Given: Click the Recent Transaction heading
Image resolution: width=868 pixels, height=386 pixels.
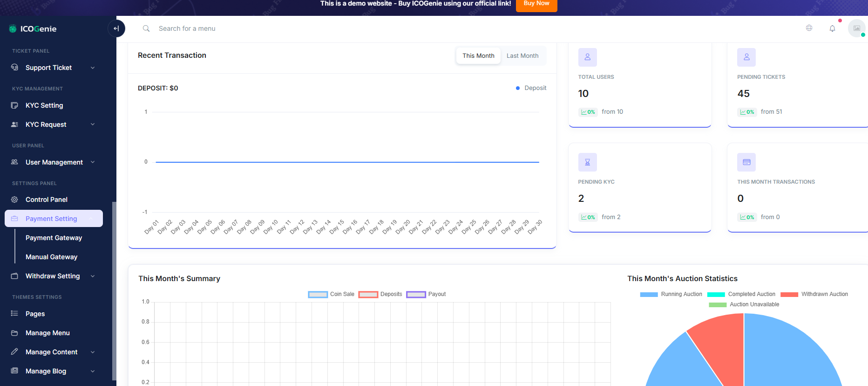Looking at the screenshot, I should [x=172, y=55].
